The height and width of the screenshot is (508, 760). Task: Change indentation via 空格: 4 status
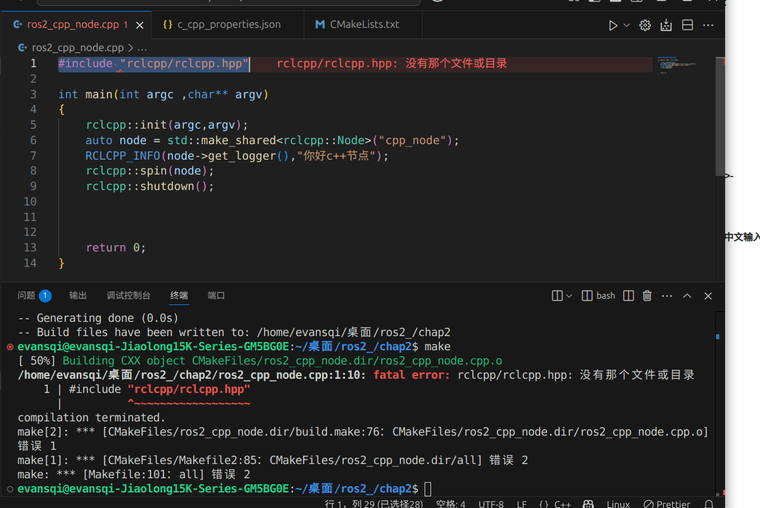(451, 504)
